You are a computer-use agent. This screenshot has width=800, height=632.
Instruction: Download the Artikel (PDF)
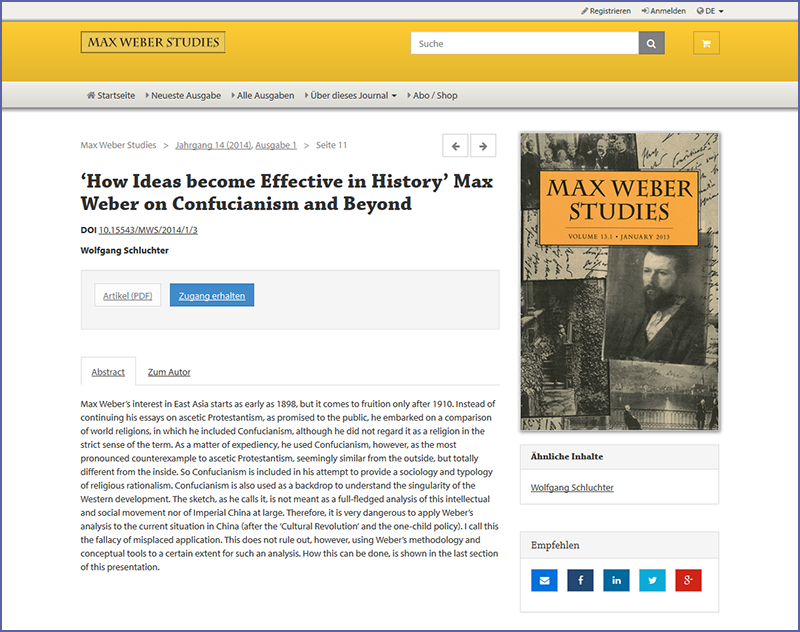(127, 296)
